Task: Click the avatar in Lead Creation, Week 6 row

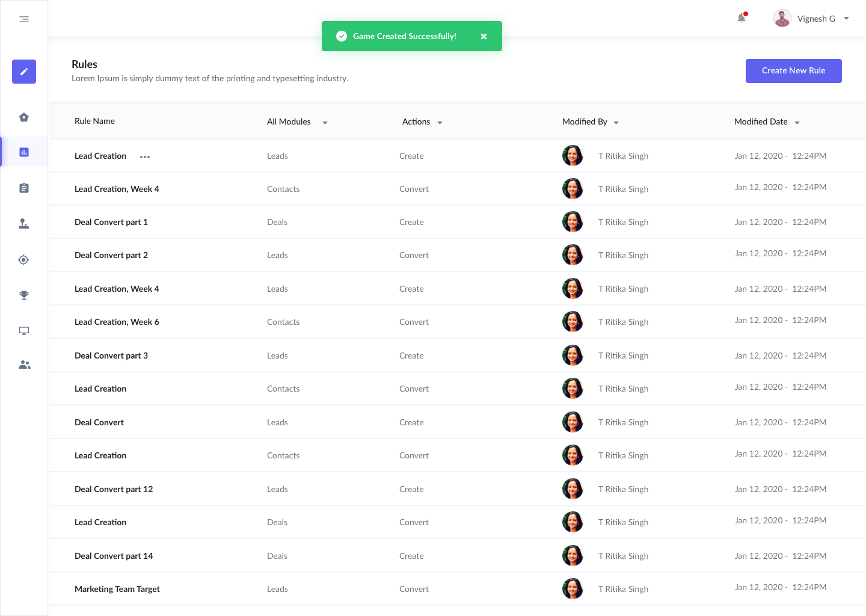Action: (573, 322)
